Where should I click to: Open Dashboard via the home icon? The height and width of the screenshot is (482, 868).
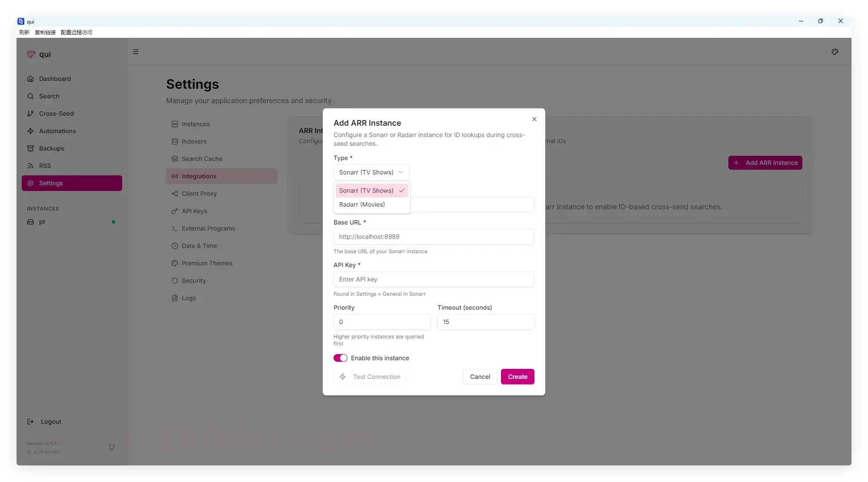tap(30, 79)
